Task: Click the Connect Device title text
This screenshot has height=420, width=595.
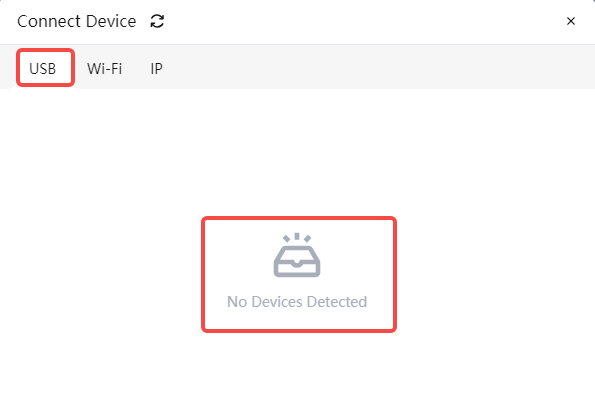Action: [x=77, y=21]
